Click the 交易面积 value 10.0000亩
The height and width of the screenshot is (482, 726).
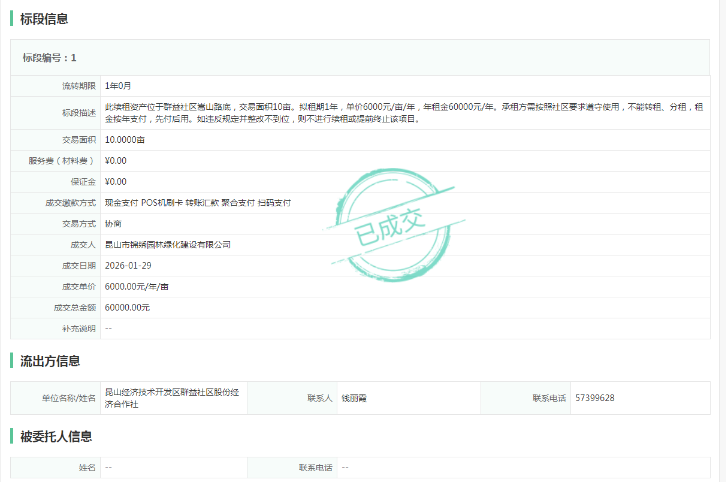pyautogui.click(x=125, y=140)
